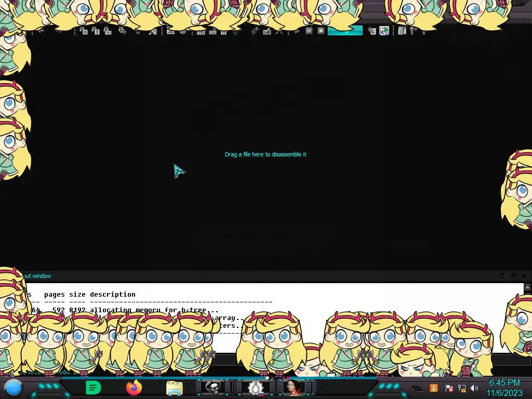This screenshot has height=399, width=532.
Task: Click the 'description' column header text
Action: coord(113,294)
